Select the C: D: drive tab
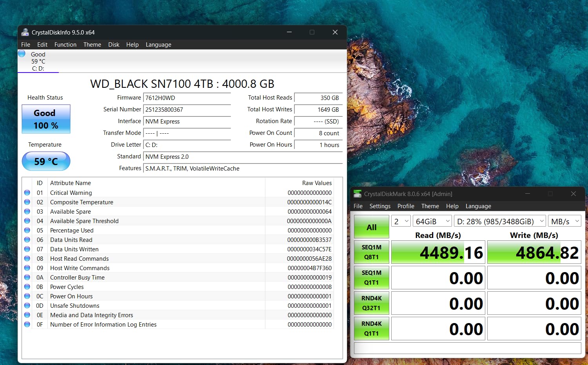Screen dimensions: 588x365 coord(38,61)
